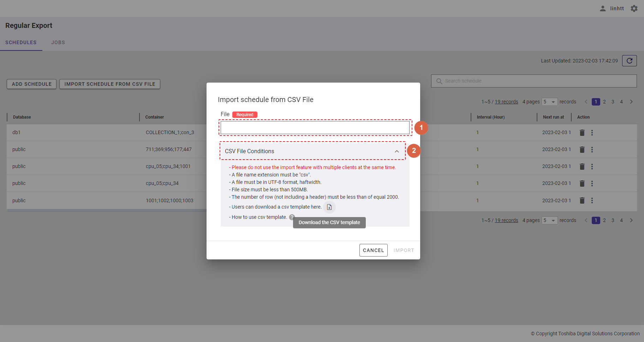Switch to the Jobs tab

tap(58, 42)
